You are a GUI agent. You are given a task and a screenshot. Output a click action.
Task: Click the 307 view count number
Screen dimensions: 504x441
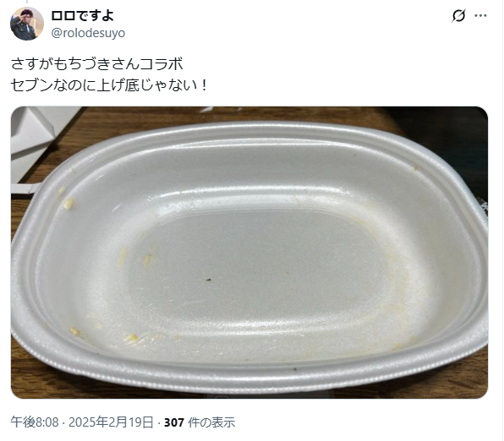click(174, 422)
